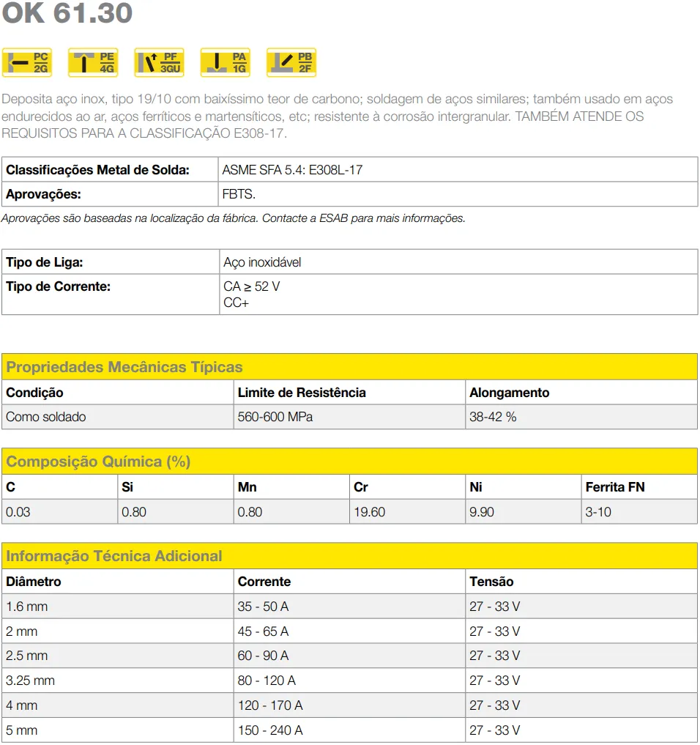Click the PE 4G welding position icon
The height and width of the screenshot is (745, 700).
coord(92,62)
